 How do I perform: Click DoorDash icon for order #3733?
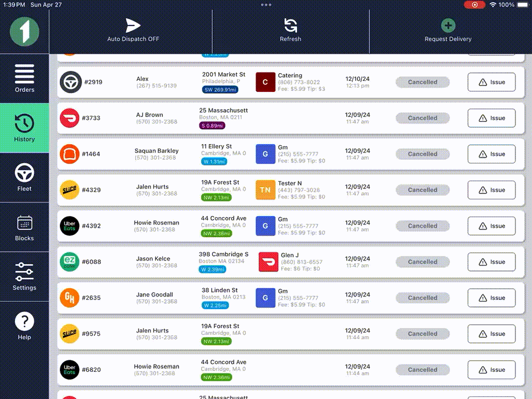[x=70, y=118]
